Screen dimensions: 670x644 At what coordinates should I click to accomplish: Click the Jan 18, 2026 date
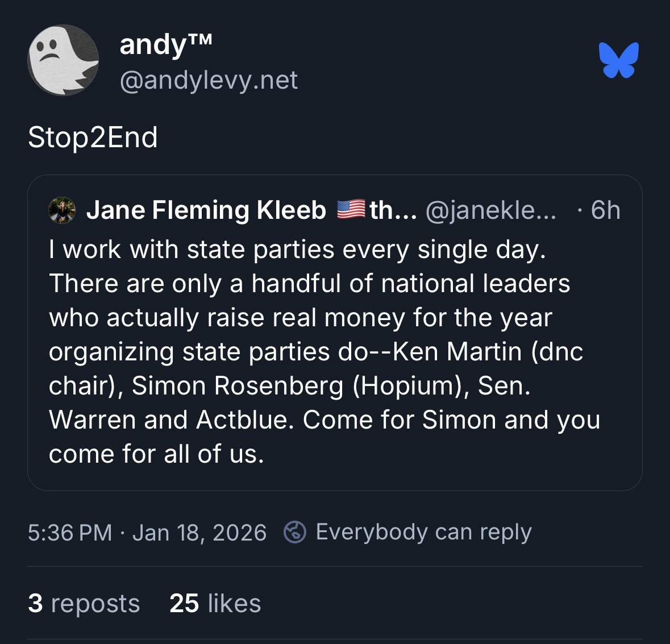pos(199,533)
